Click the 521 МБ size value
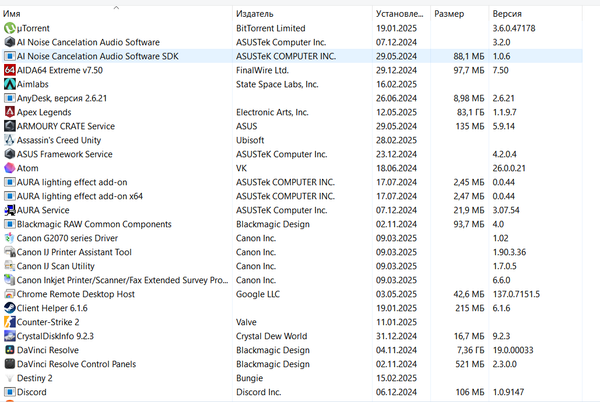Viewport: 600px width, 402px height. pyautogui.click(x=470, y=364)
